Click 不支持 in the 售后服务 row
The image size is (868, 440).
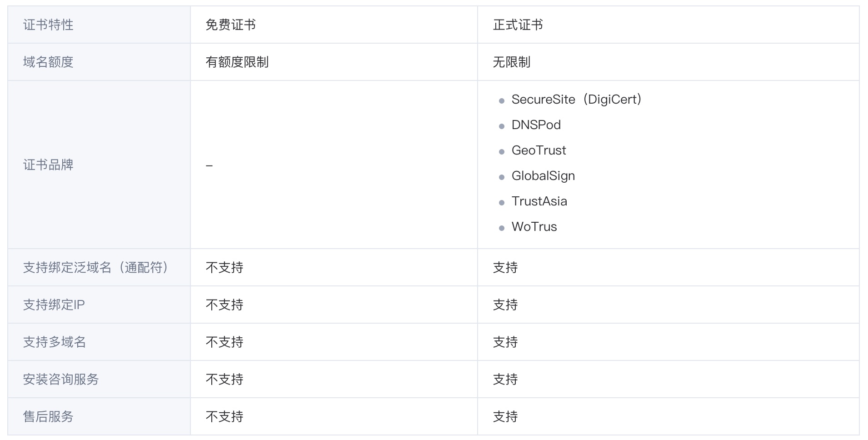224,416
